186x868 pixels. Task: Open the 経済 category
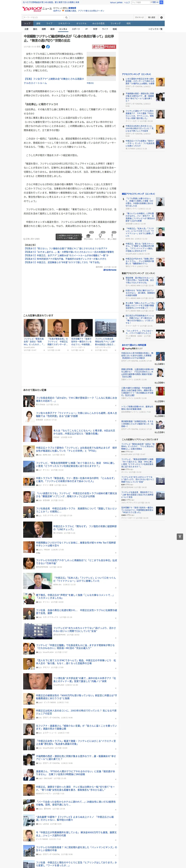(52, 29)
